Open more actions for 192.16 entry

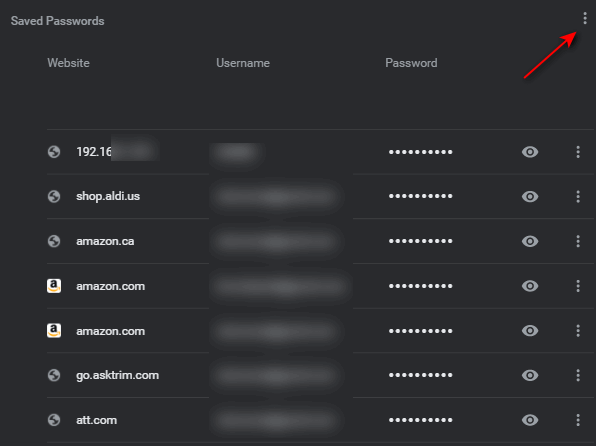pyautogui.click(x=578, y=152)
